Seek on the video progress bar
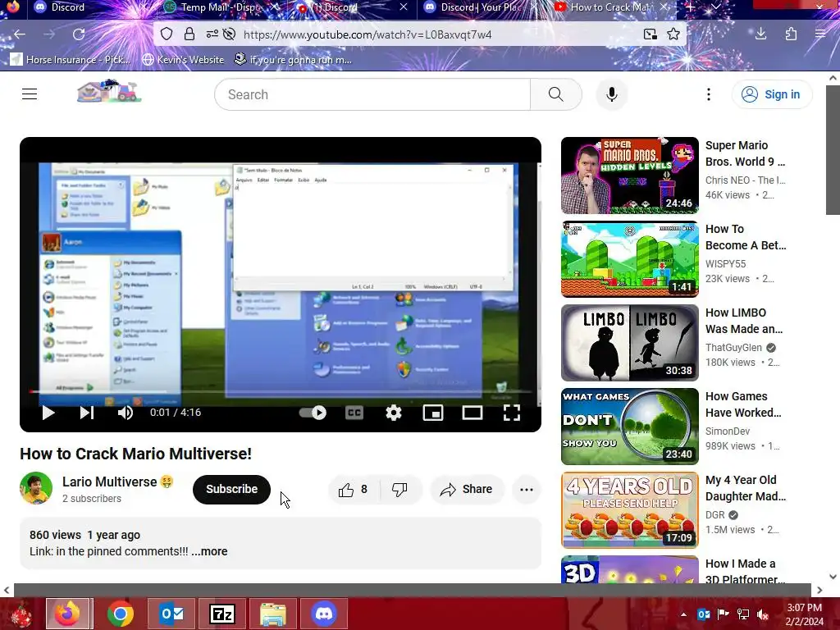The width and height of the screenshot is (840, 630). (281, 391)
